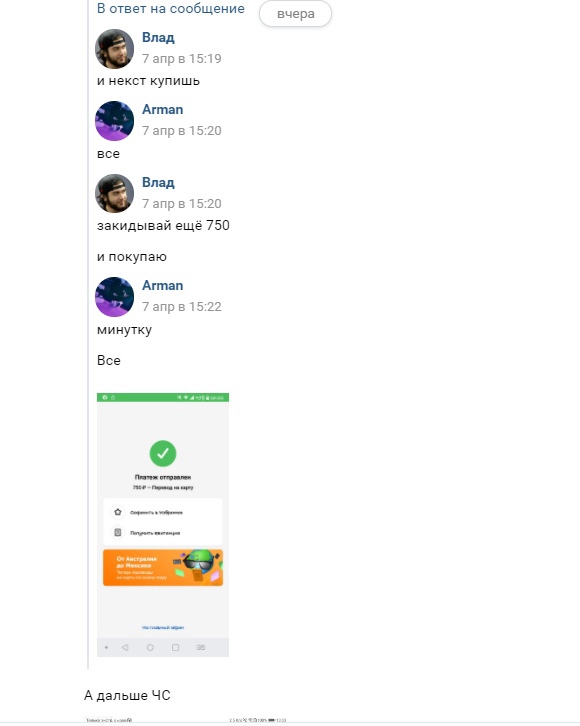This screenshot has height=726, width=580.
Task: Click the back triangle in the phone navigation bar
Action: (x=125, y=647)
